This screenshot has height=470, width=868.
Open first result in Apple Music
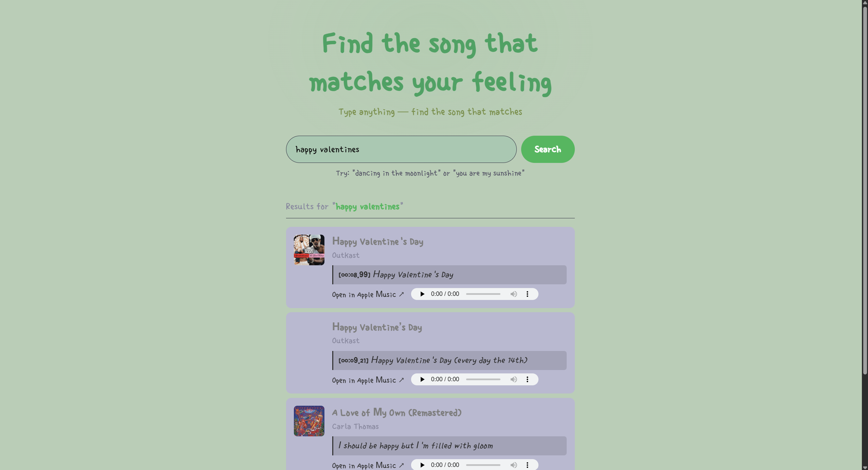(368, 295)
